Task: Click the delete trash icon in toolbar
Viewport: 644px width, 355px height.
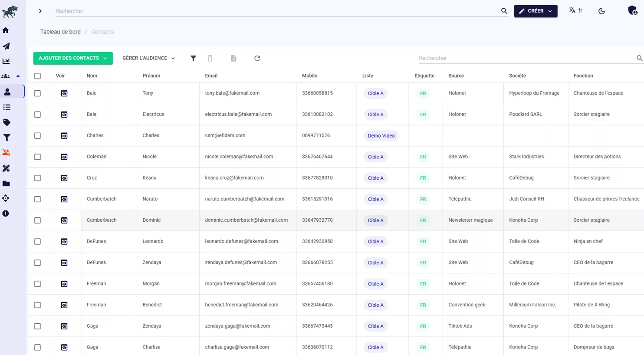Action: coord(210,58)
